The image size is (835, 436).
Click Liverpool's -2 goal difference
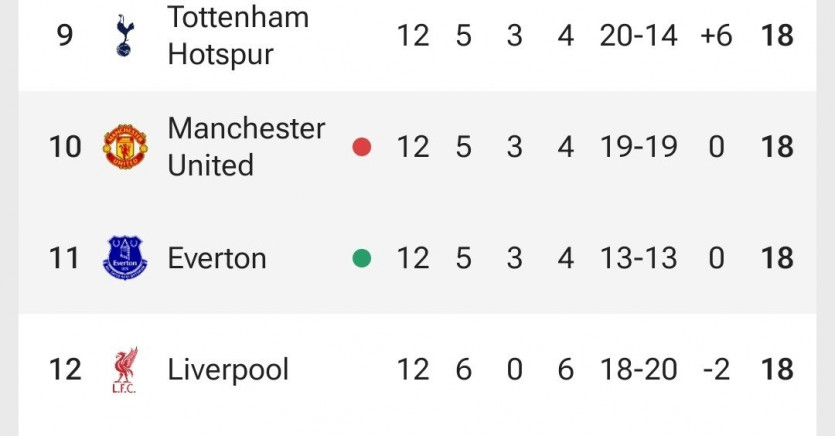(x=715, y=370)
